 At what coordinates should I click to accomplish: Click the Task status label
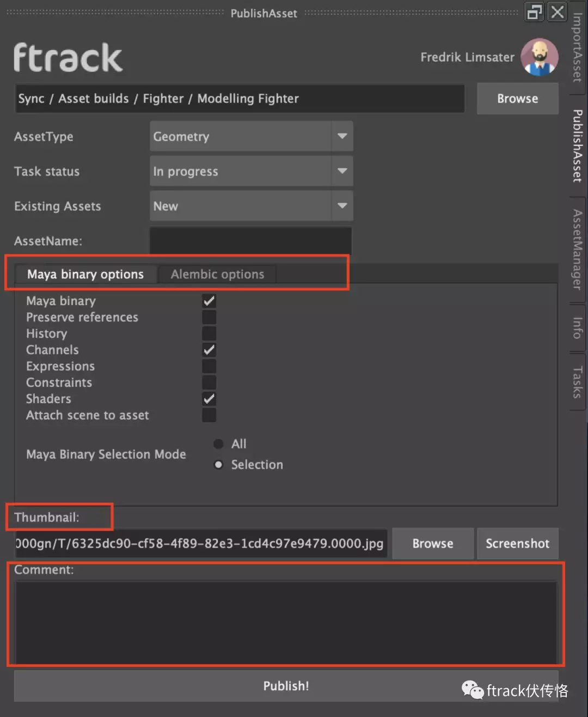click(47, 172)
